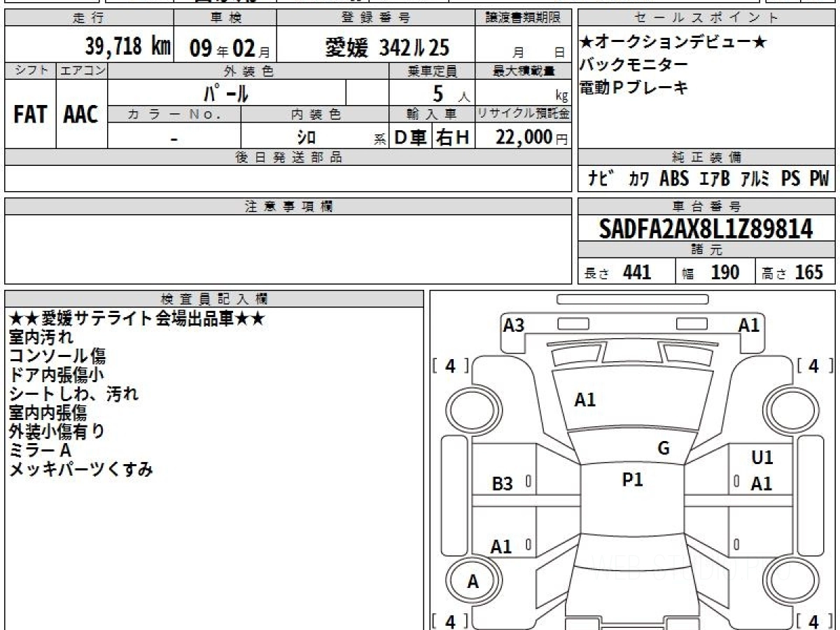Click the FAT shift type cell
The width and height of the screenshot is (840, 630).
(30, 115)
